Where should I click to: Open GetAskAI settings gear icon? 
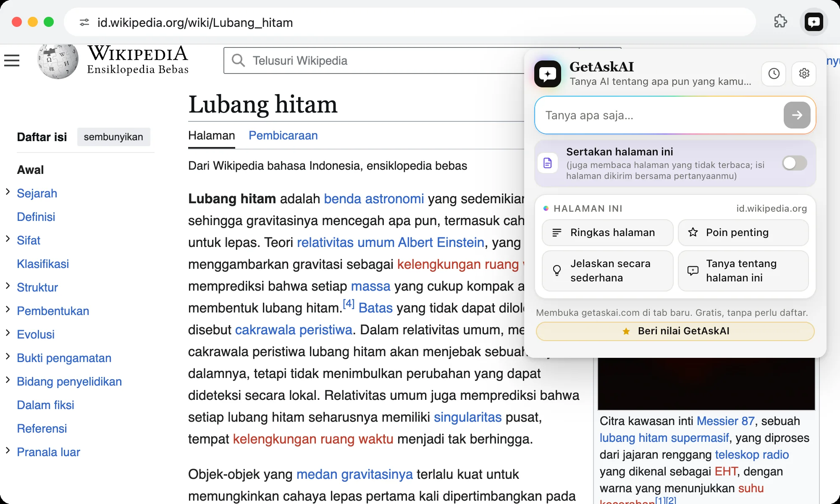pyautogui.click(x=804, y=73)
